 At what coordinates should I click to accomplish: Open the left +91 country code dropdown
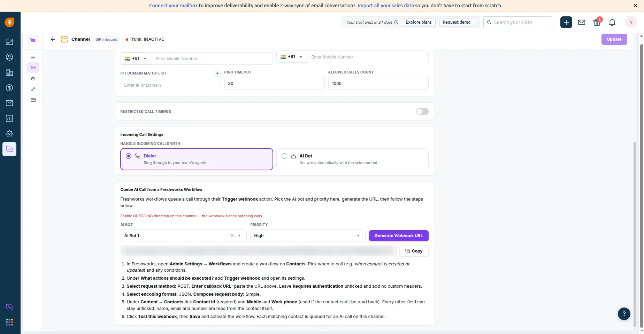tap(136, 59)
